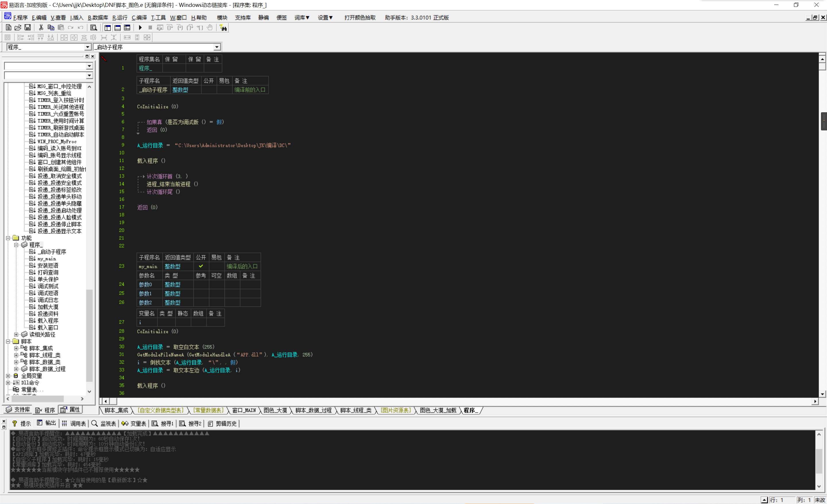827x504 pixels.
Task: Open a file with the folder toolbar icon
Action: pyautogui.click(x=18, y=28)
